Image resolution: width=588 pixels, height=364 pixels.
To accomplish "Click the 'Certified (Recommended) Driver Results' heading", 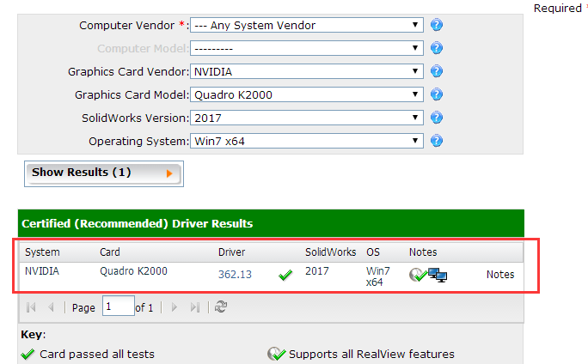I will click(x=138, y=223).
